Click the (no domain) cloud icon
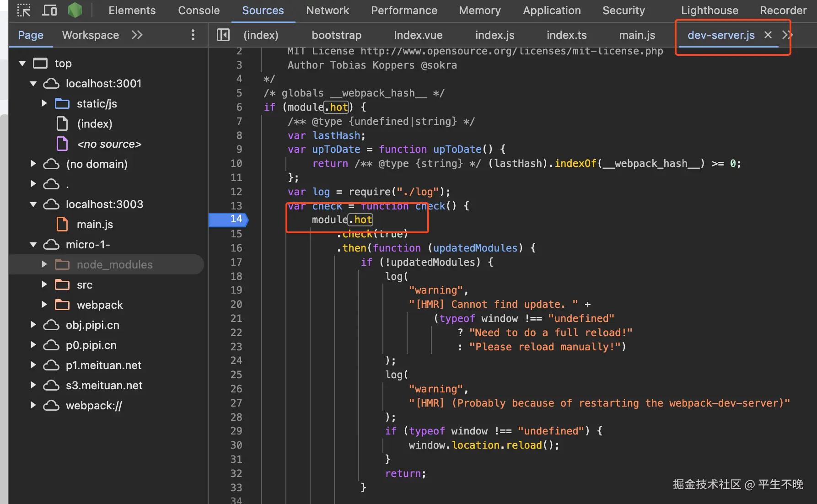 (x=51, y=164)
